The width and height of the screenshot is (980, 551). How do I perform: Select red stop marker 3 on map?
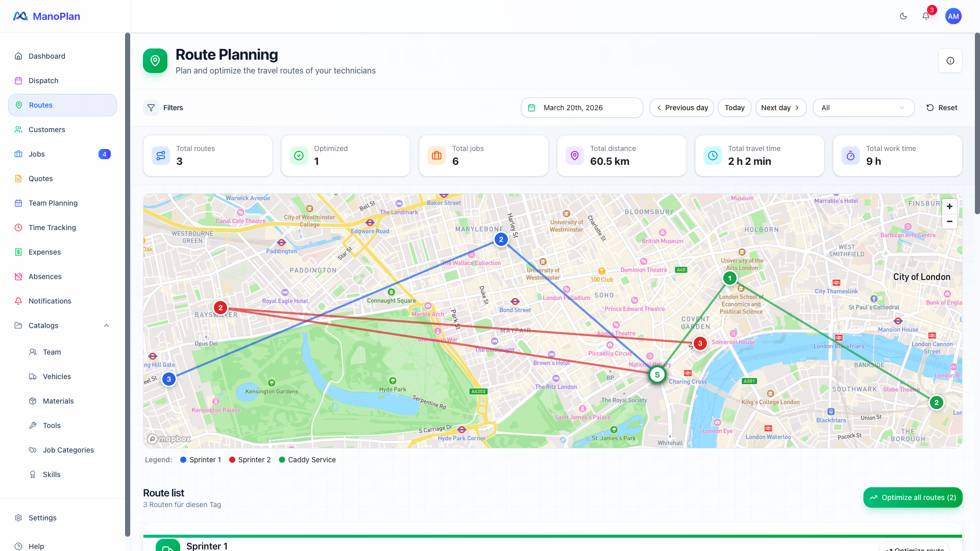point(700,343)
